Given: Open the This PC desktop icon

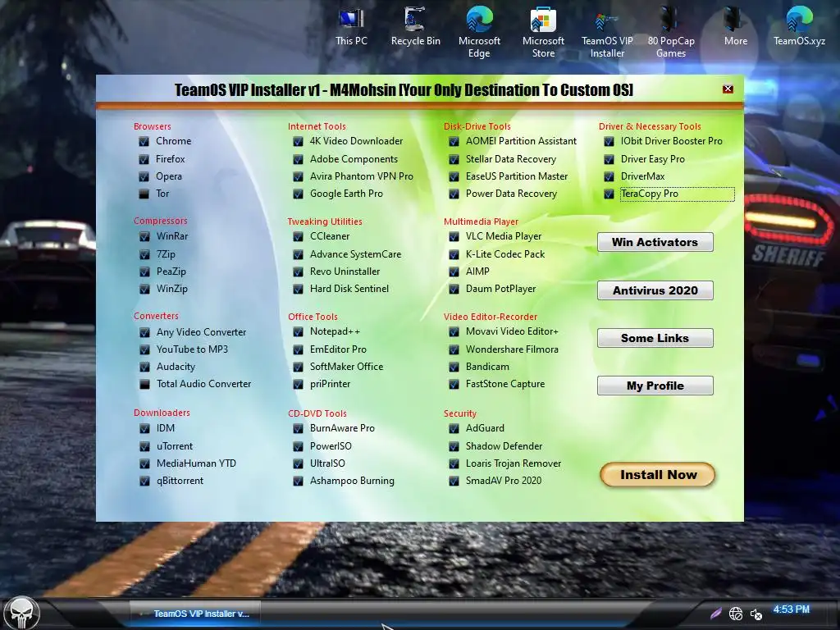Looking at the screenshot, I should coord(351,27).
